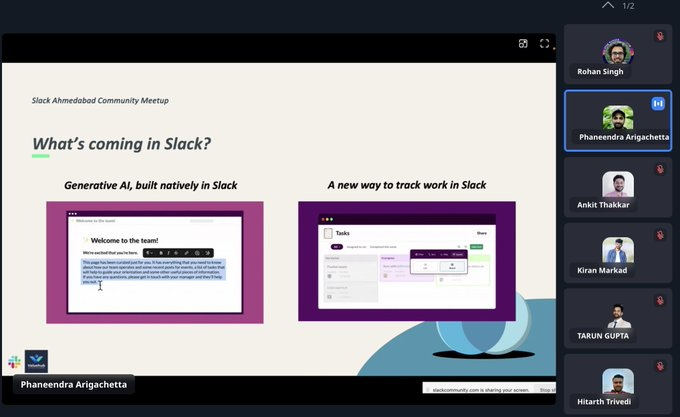The width and height of the screenshot is (680, 417).
Task: Click 'A new way to track work' caption
Action: tap(407, 185)
